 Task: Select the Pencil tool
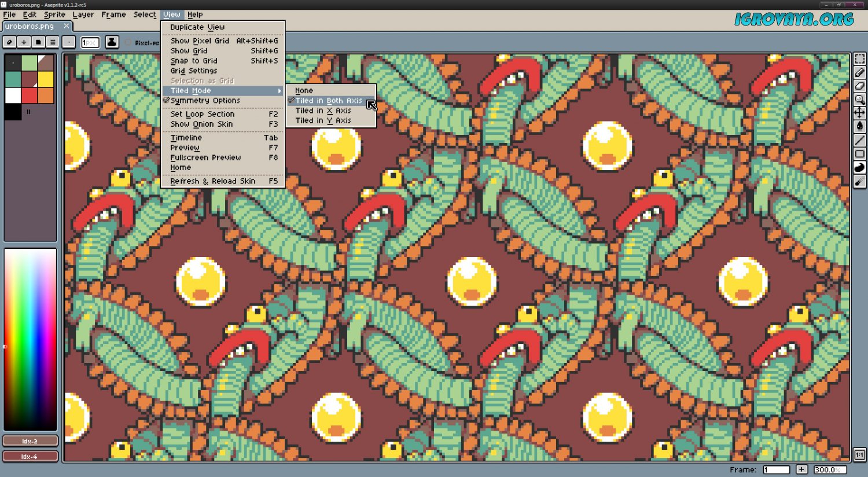[x=860, y=72]
